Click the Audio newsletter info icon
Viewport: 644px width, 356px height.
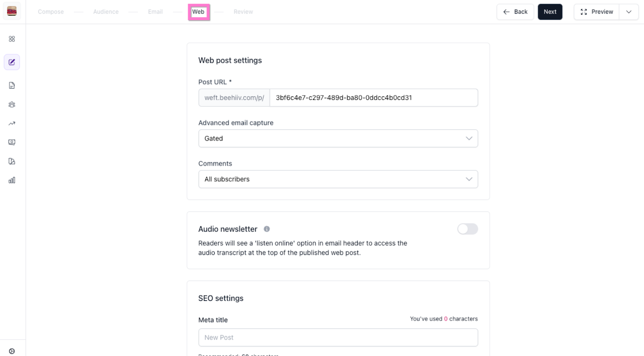(x=267, y=229)
